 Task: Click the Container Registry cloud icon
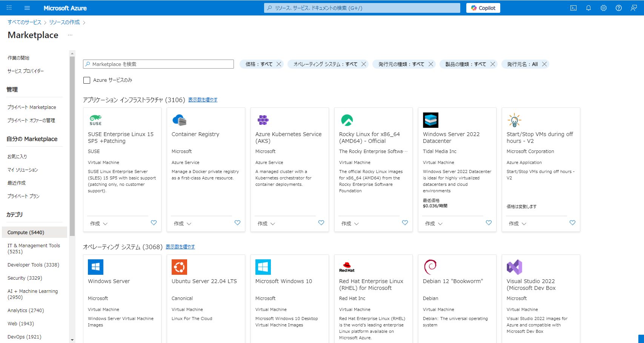(x=179, y=120)
